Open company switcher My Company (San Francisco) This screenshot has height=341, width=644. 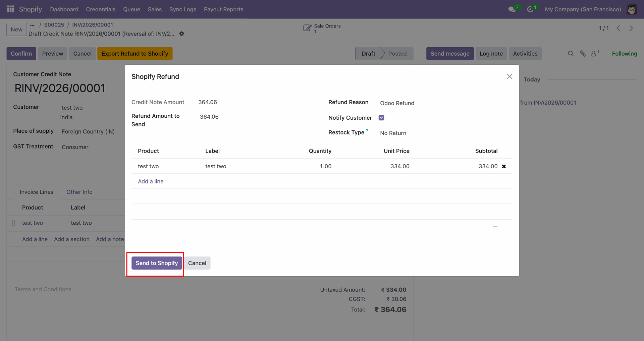click(583, 9)
